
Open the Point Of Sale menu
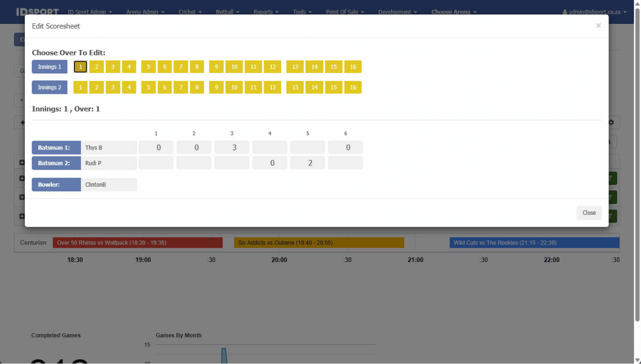tap(344, 12)
